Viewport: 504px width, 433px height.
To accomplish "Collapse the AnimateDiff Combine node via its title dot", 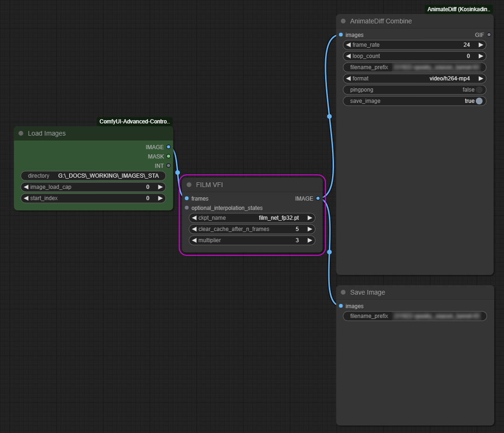I will point(343,21).
